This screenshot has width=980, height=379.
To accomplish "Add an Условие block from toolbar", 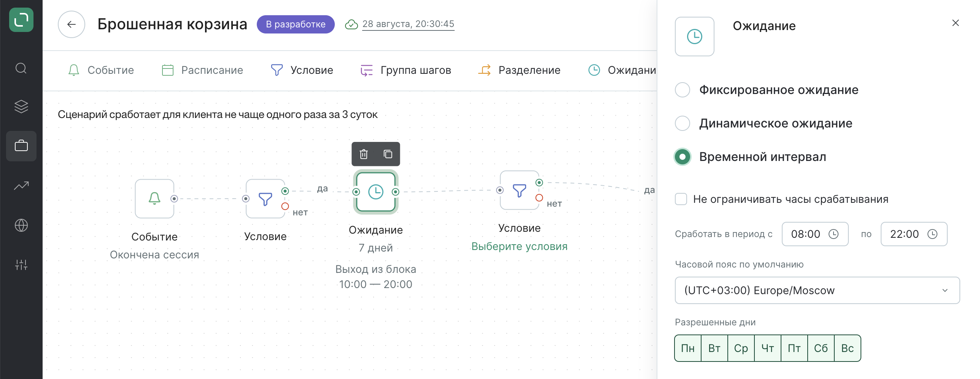I will tap(302, 70).
